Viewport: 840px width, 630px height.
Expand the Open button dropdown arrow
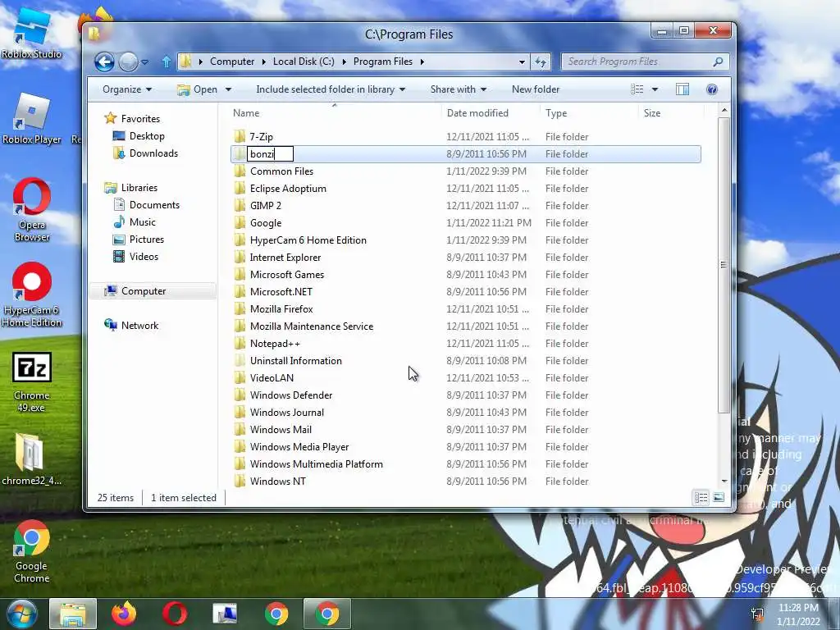(228, 89)
